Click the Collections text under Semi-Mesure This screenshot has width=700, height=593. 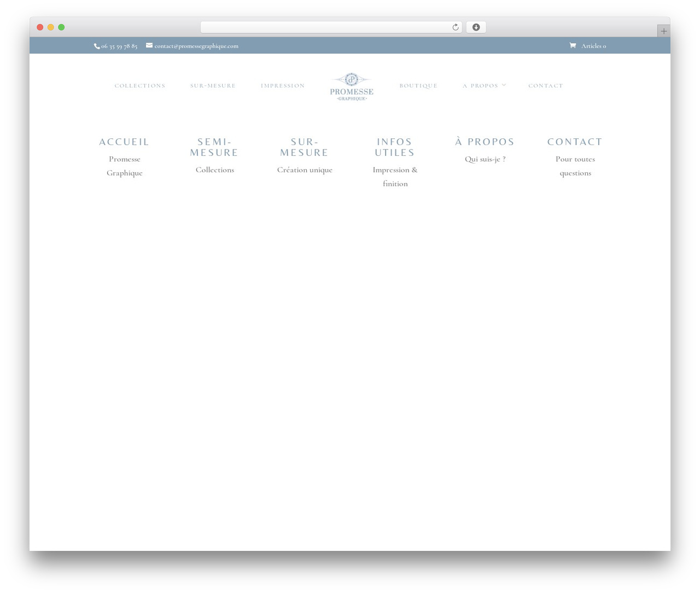pos(215,170)
